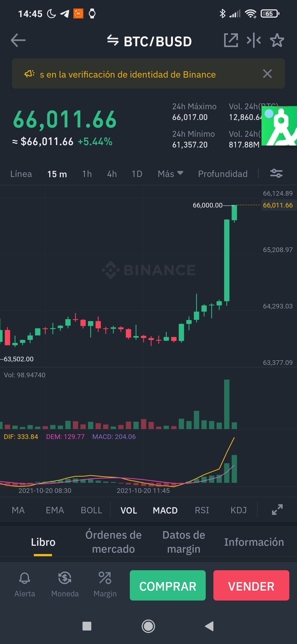Add BTC/BUSD to favorites via star icon
This screenshot has width=297, height=644.
tap(277, 40)
